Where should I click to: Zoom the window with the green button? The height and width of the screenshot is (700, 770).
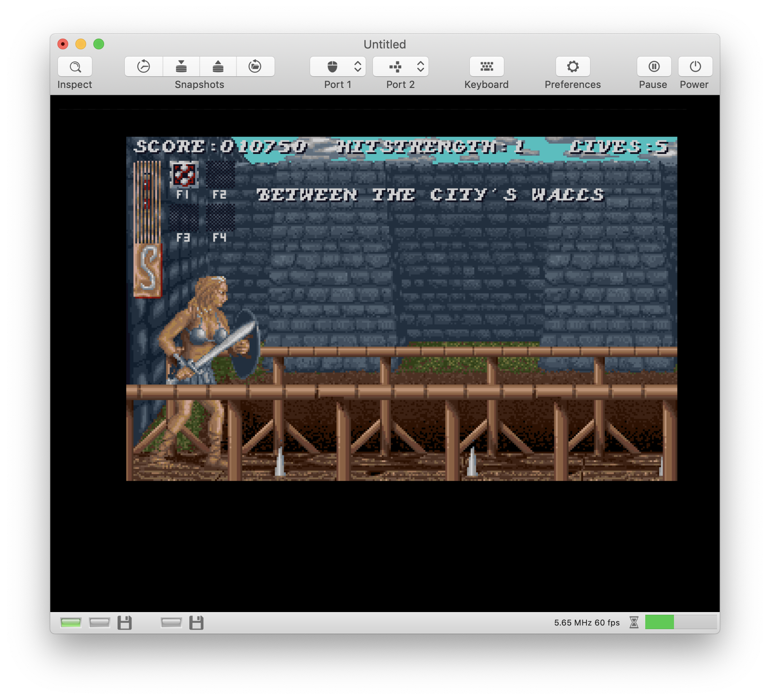coord(99,44)
